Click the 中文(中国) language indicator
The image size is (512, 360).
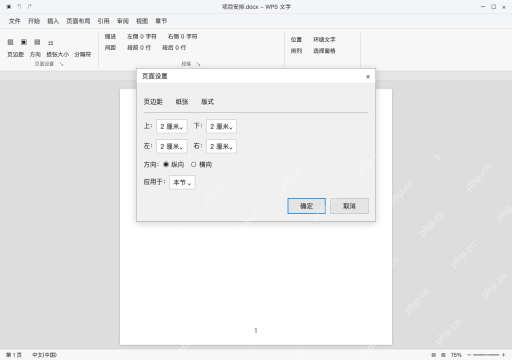(44, 355)
